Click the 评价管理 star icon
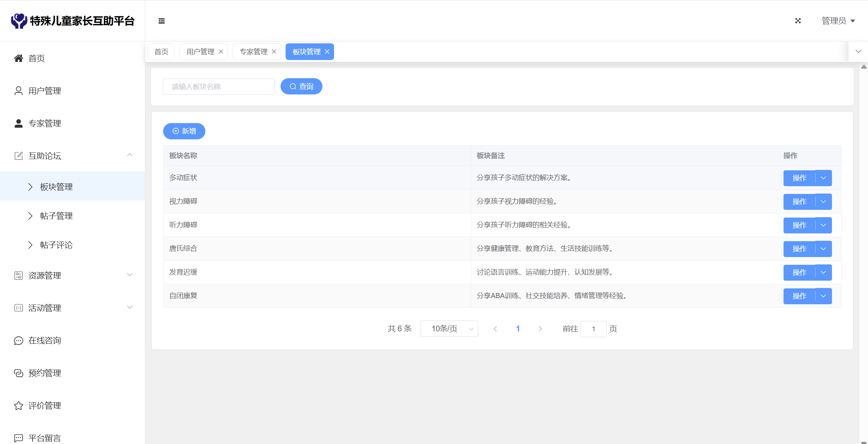The width and height of the screenshot is (868, 444). click(x=18, y=406)
